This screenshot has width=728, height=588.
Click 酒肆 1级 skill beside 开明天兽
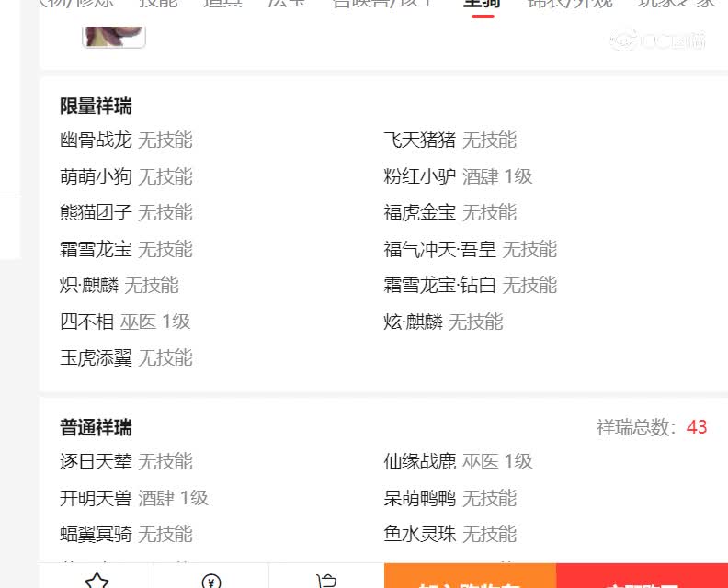(x=173, y=498)
